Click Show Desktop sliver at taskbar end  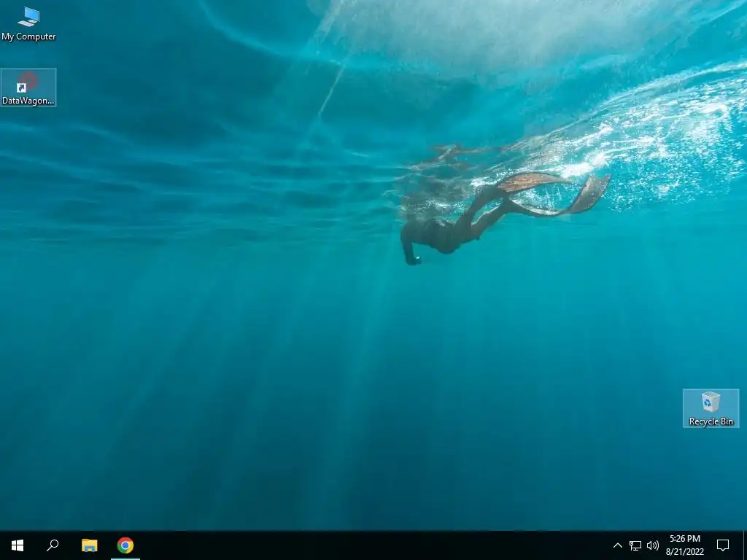745,545
